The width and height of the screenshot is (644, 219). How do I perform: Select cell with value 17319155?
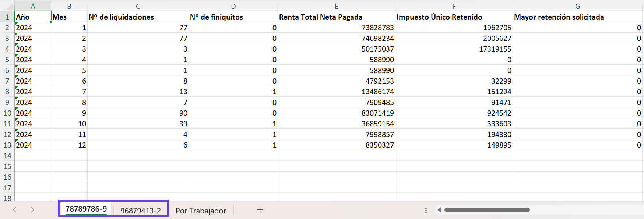(x=454, y=49)
